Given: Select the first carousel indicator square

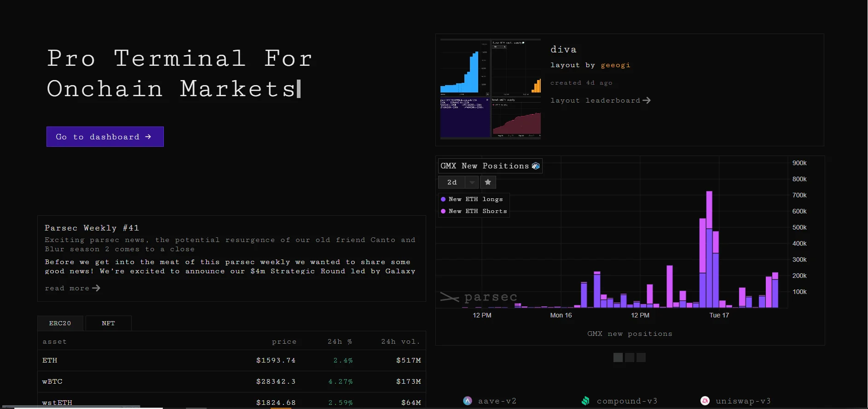Looking at the screenshot, I should pos(618,357).
